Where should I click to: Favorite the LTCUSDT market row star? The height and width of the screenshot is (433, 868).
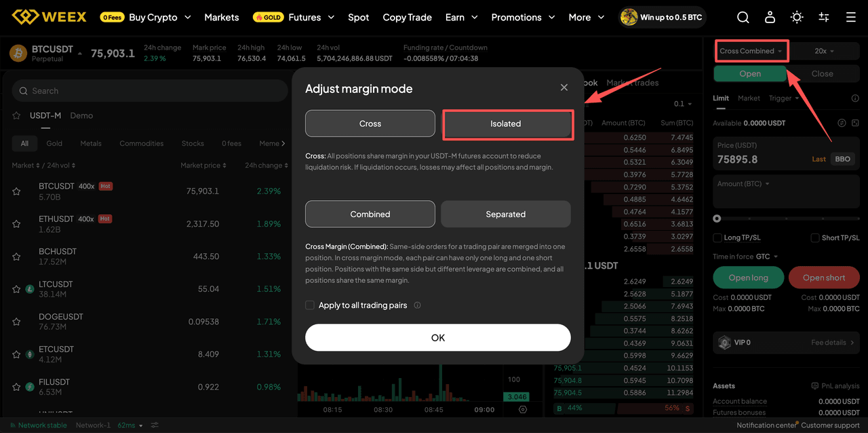pos(16,289)
